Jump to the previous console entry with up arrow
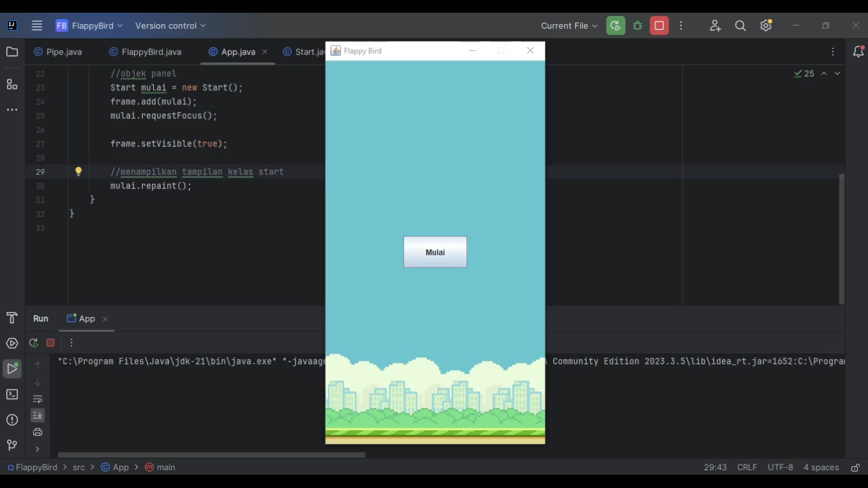868x488 pixels. (37, 365)
